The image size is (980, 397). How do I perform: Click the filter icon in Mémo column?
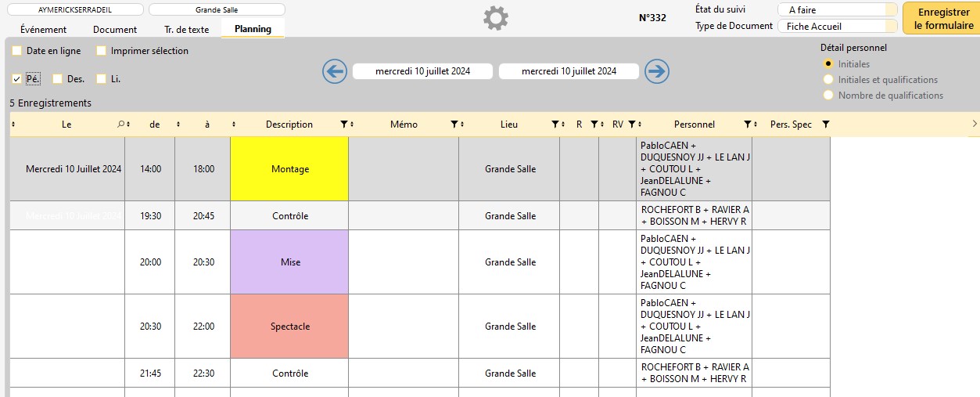[x=454, y=125]
